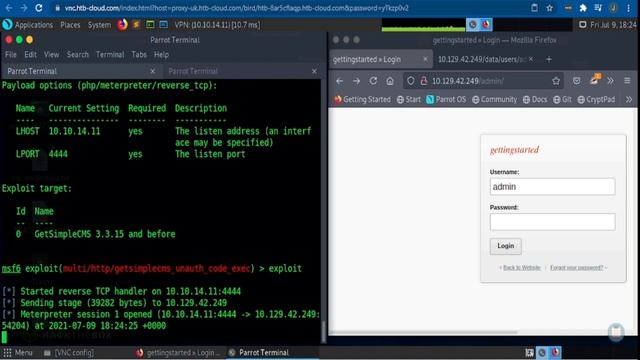The image size is (640, 360).
Task: Reload the Chrome page
Action: click(39, 8)
